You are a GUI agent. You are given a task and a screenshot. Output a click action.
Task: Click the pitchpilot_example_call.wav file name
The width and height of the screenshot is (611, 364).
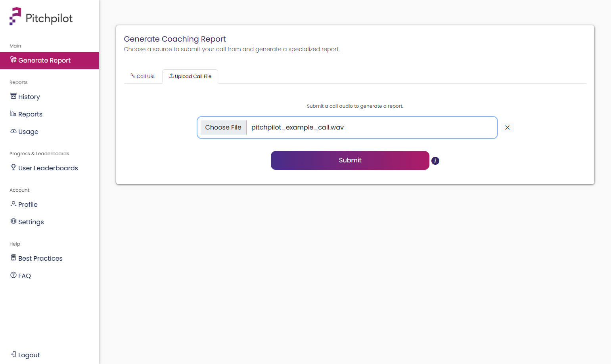click(297, 128)
